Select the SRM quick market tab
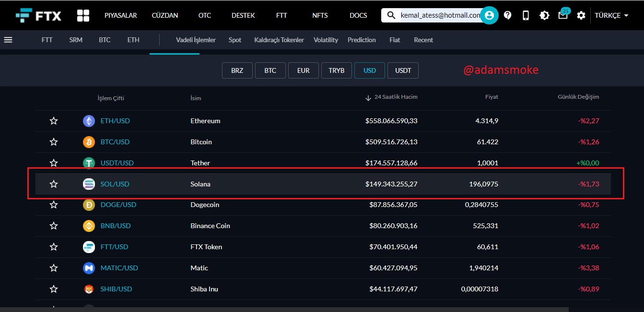This screenshot has width=644, height=312. tap(76, 40)
